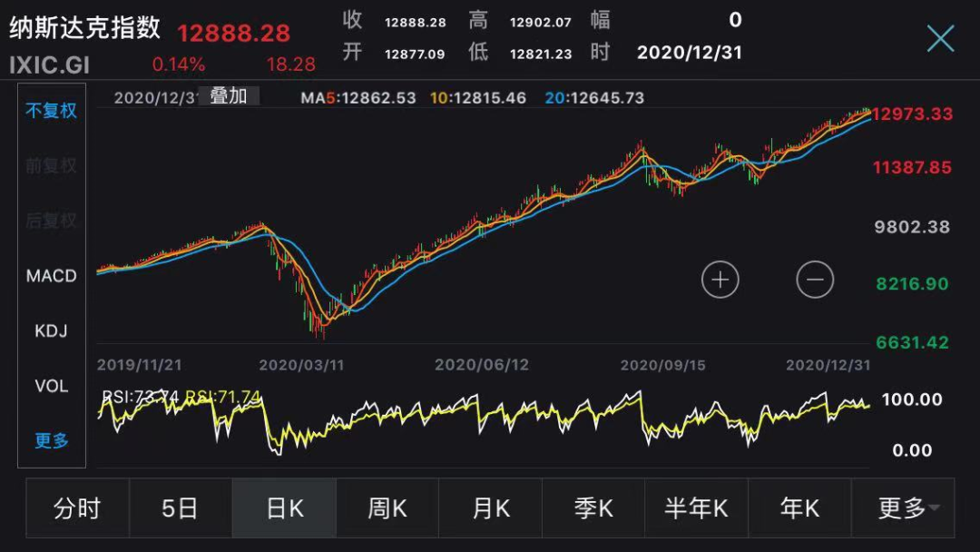Switch to the 日K tab
This screenshot has height=552, width=980.
coord(284,508)
